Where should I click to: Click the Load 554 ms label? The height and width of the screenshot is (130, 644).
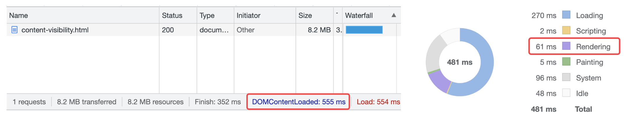click(x=378, y=102)
